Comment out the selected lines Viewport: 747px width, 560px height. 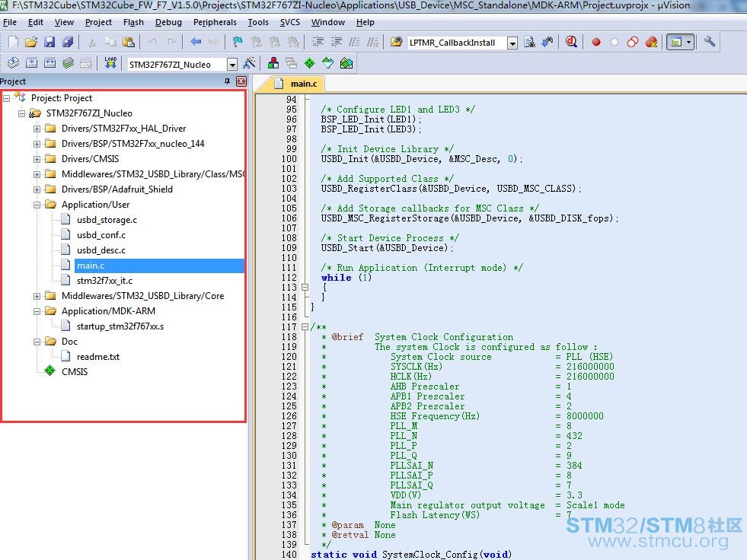(x=354, y=42)
